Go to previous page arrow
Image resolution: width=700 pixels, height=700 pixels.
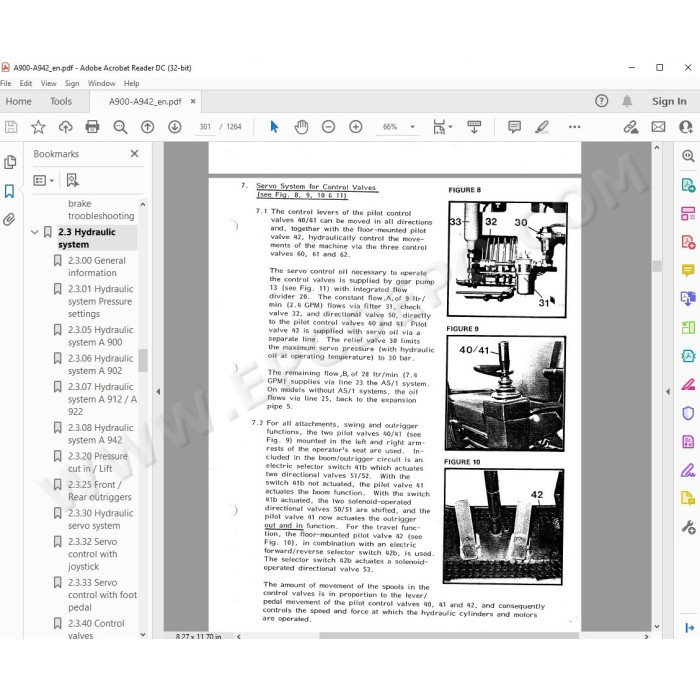pos(147,127)
